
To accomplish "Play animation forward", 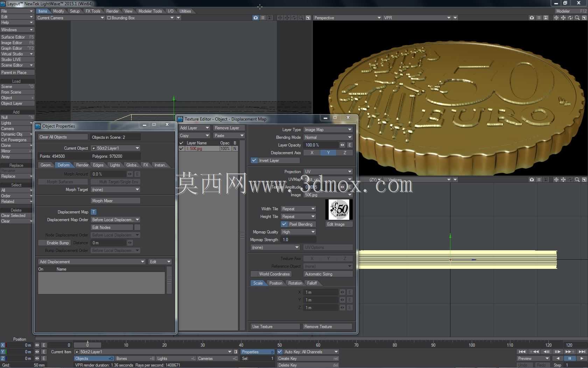I will click(581, 359).
